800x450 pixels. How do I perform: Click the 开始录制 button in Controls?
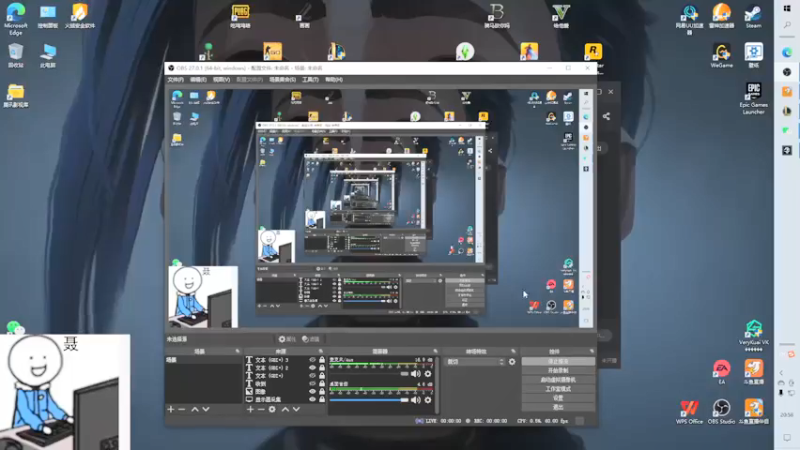point(558,370)
